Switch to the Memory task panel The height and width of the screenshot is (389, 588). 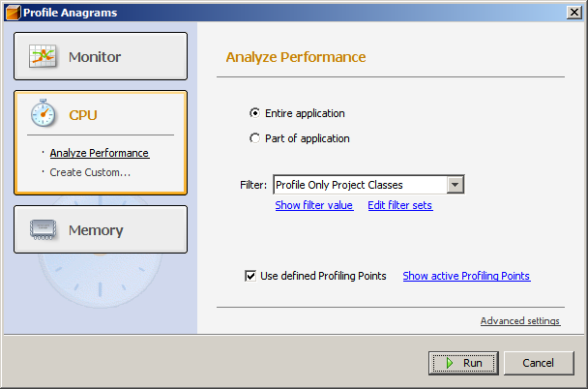(x=101, y=229)
